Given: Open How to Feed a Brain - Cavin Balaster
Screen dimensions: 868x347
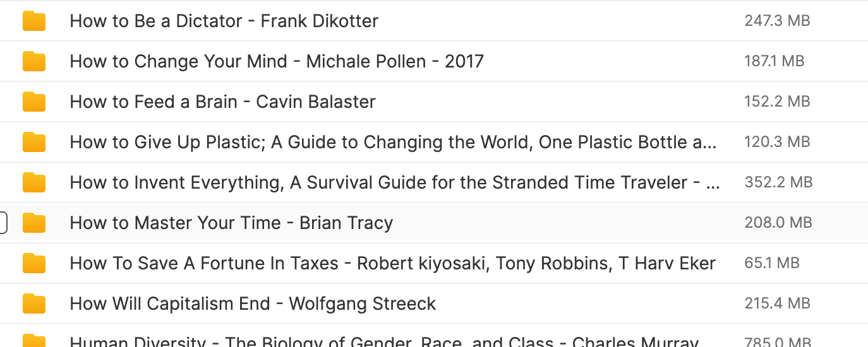Looking at the screenshot, I should coord(223,102).
